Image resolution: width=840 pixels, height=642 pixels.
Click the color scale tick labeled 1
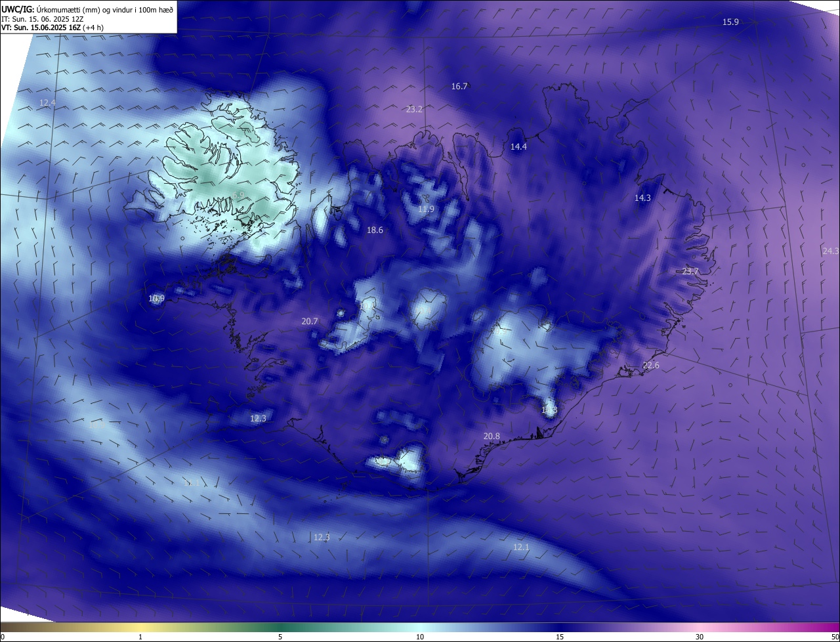[140, 637]
